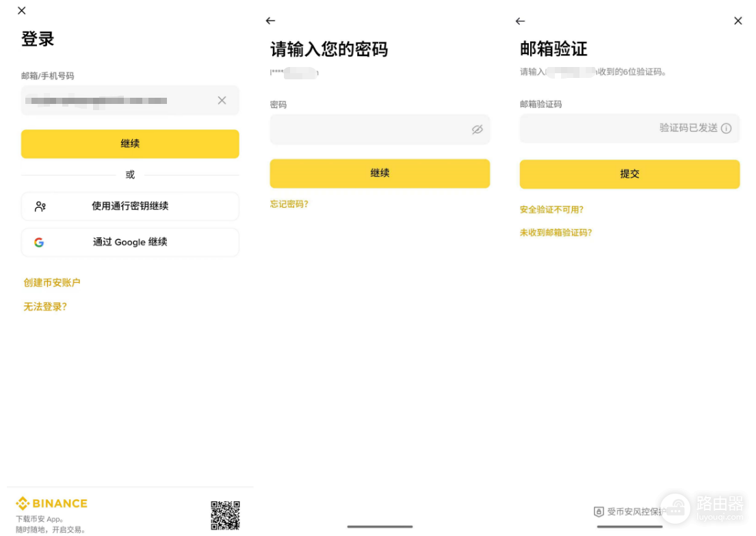Open 忘记密码? link
The height and width of the screenshot is (536, 756).
click(x=289, y=204)
